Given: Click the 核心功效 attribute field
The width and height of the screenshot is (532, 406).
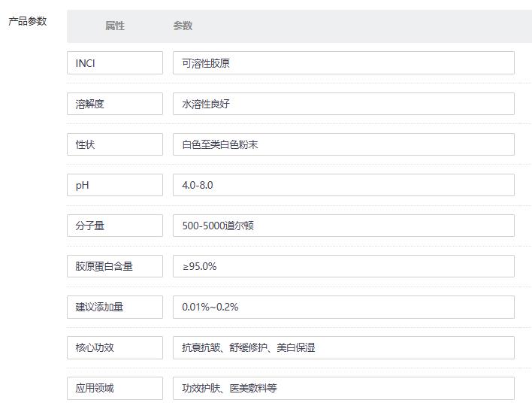Looking at the screenshot, I should click(x=114, y=347).
